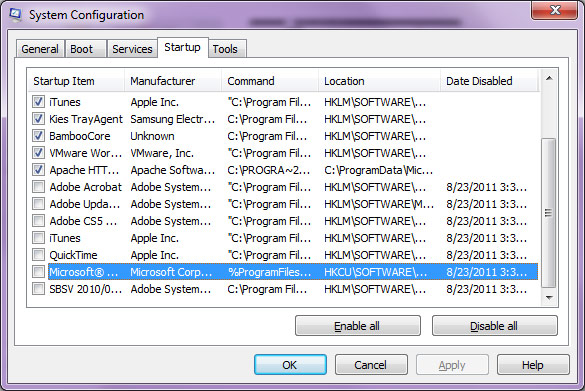This screenshot has height=391, width=585.
Task: Click the scrollbar down arrow
Action: 549,298
